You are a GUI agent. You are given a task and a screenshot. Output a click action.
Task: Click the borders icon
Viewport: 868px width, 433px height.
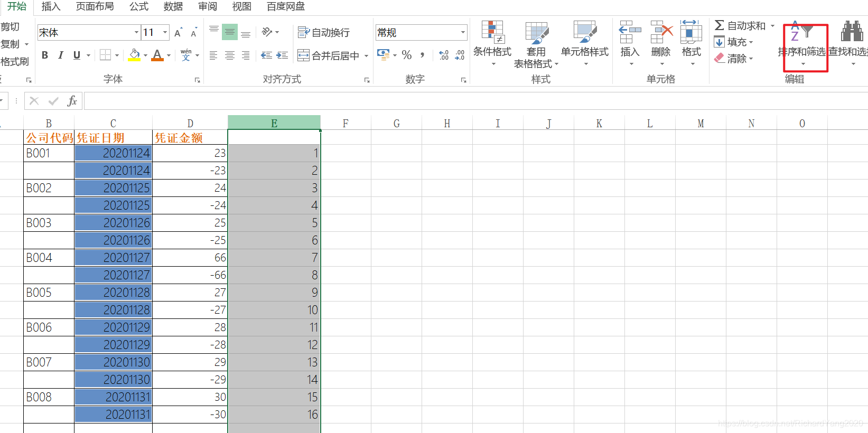tap(105, 55)
